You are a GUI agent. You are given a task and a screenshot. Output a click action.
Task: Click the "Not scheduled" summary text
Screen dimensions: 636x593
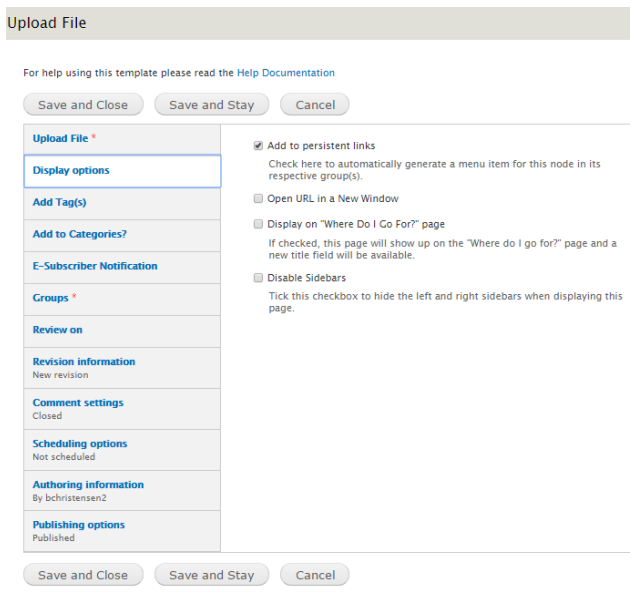64,457
